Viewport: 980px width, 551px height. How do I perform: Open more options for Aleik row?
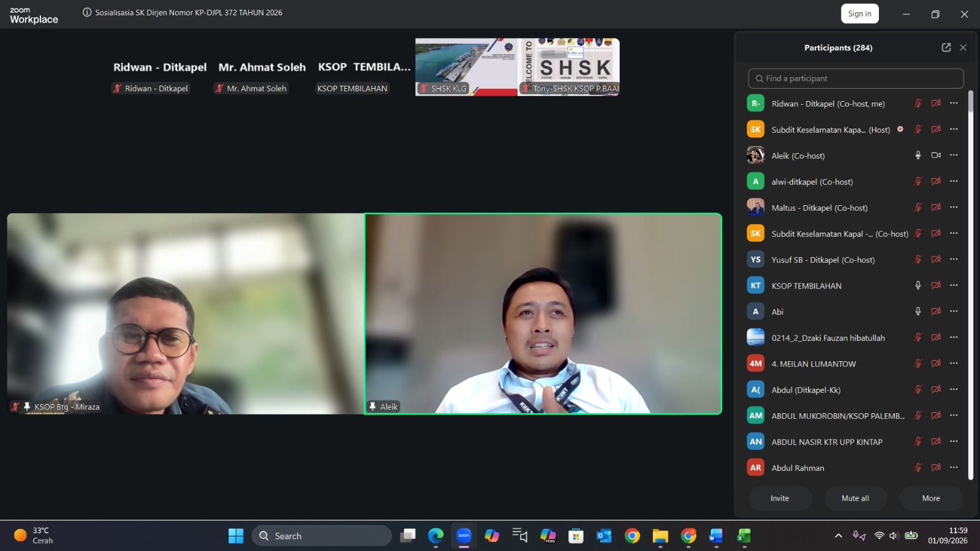pyautogui.click(x=954, y=156)
